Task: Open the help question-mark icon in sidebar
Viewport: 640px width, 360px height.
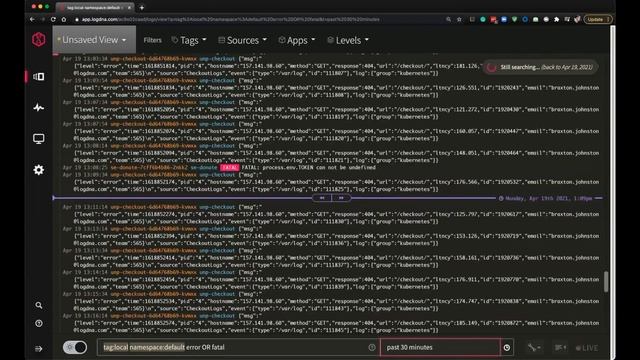Action: tap(39, 323)
